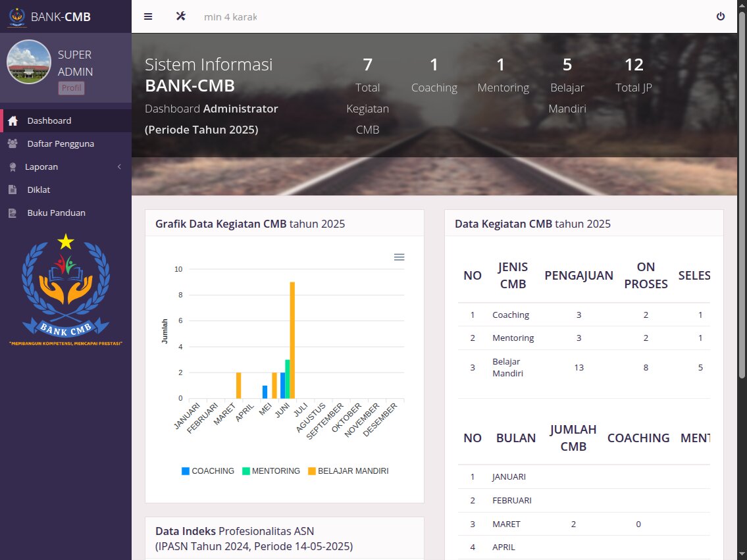Click the Daftar Pengguna users icon

pos(13,143)
